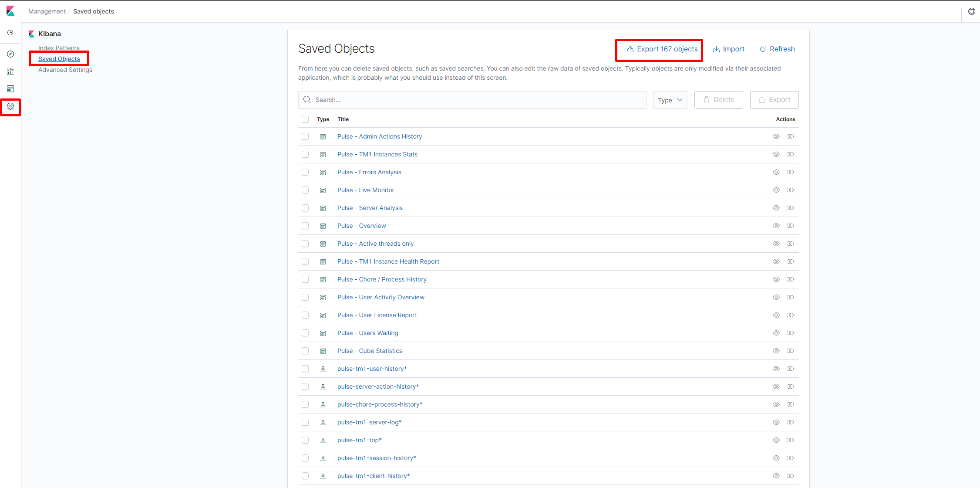Expand the Type filter dropdown
This screenshot has width=980, height=488.
(x=670, y=100)
